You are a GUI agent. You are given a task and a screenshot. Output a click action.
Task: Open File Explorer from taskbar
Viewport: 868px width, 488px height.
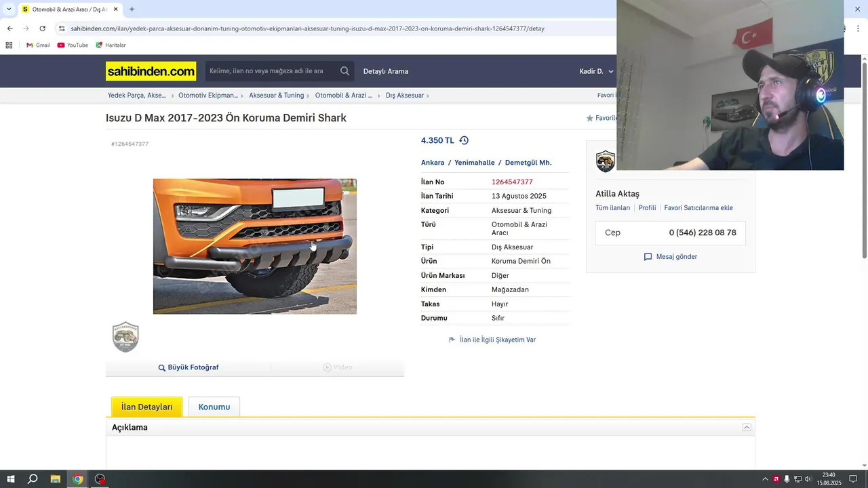56,479
